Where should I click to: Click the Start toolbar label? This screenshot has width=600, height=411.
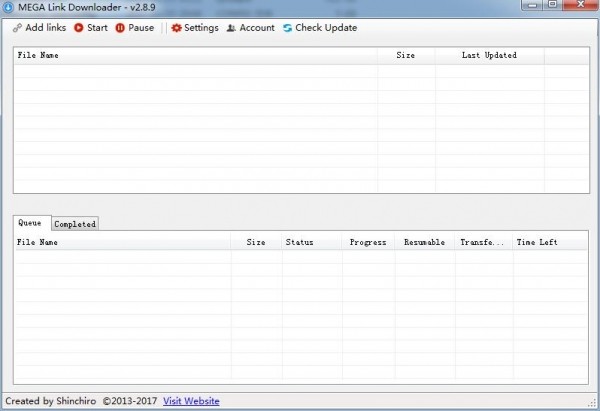click(97, 28)
